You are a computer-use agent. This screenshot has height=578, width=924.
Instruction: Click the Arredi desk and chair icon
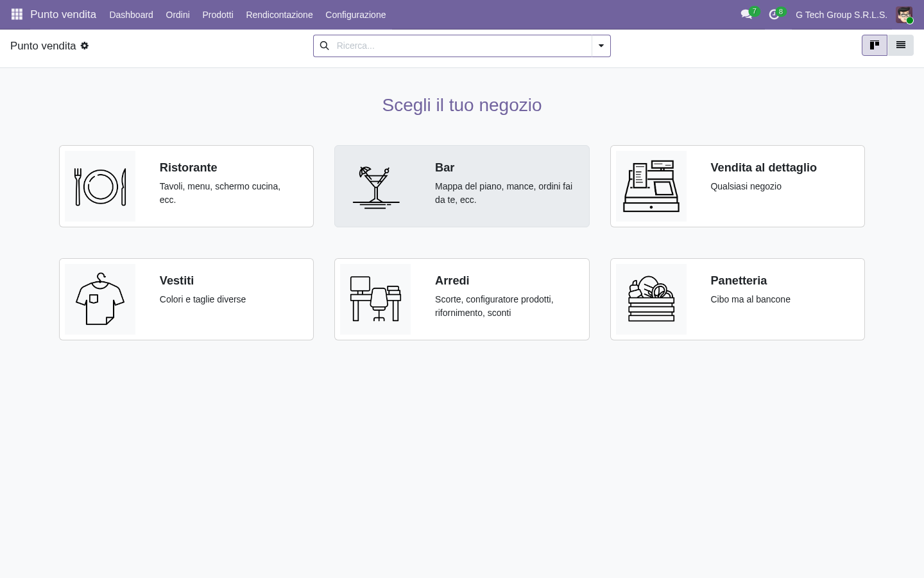375,299
